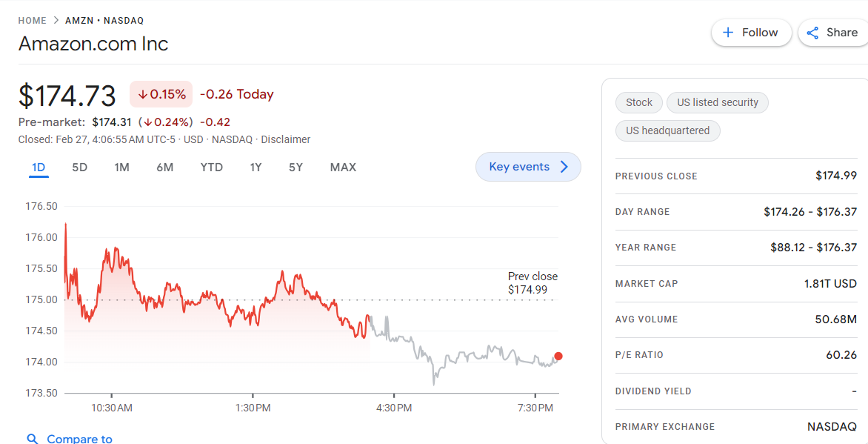
Task: Click the P/E RATIO label
Action: tap(639, 355)
